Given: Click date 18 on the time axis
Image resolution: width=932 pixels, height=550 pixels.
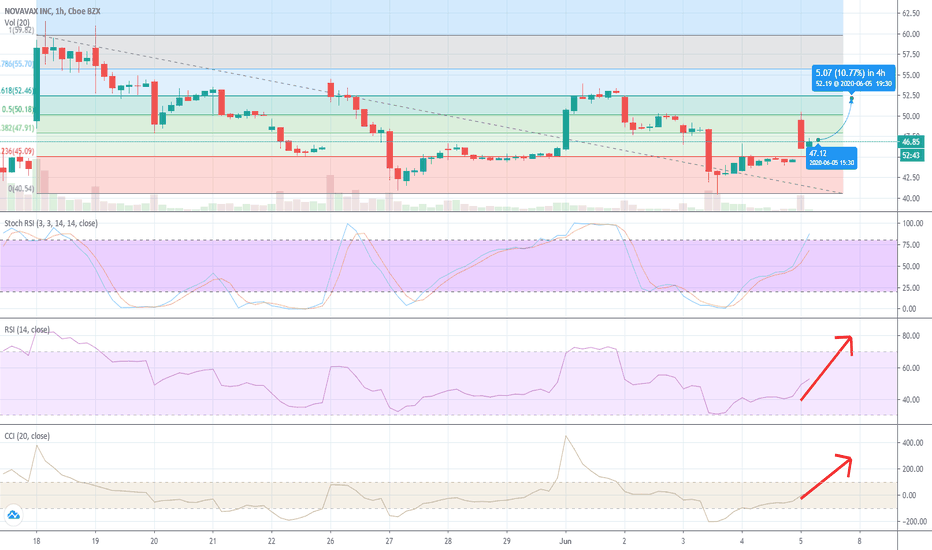Looking at the screenshot, I should 36,541.
